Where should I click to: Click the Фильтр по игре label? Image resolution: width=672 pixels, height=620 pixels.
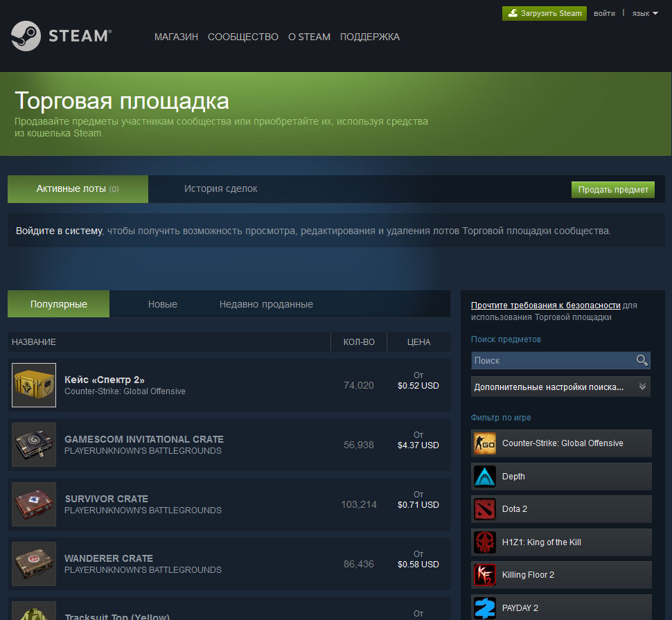coord(501,417)
